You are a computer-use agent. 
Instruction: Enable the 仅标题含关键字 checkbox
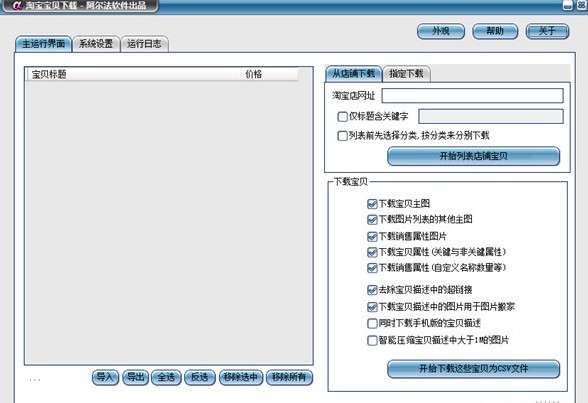(x=342, y=117)
